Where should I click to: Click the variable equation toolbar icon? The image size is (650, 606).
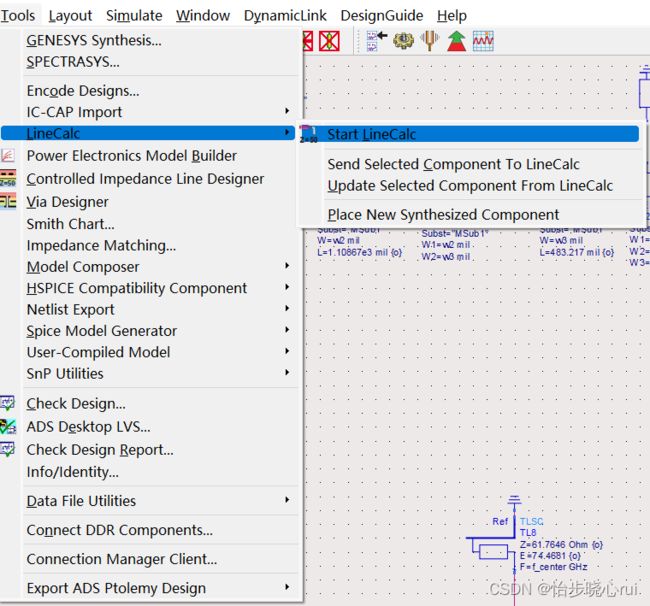pyautogui.click(x=376, y=41)
